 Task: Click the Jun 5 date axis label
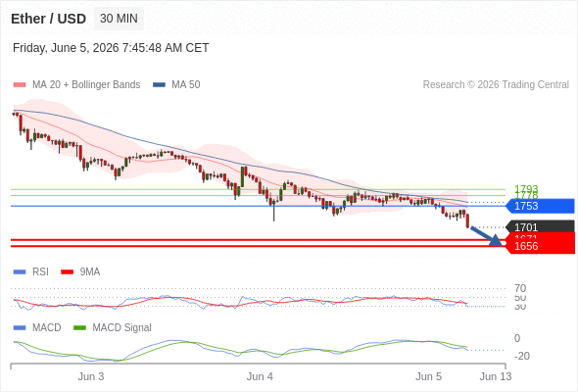[x=429, y=376]
